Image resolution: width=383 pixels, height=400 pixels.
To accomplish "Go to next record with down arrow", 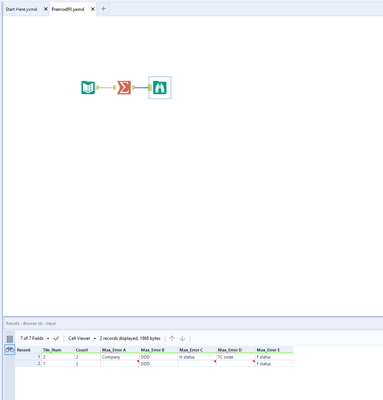I will coord(182,338).
